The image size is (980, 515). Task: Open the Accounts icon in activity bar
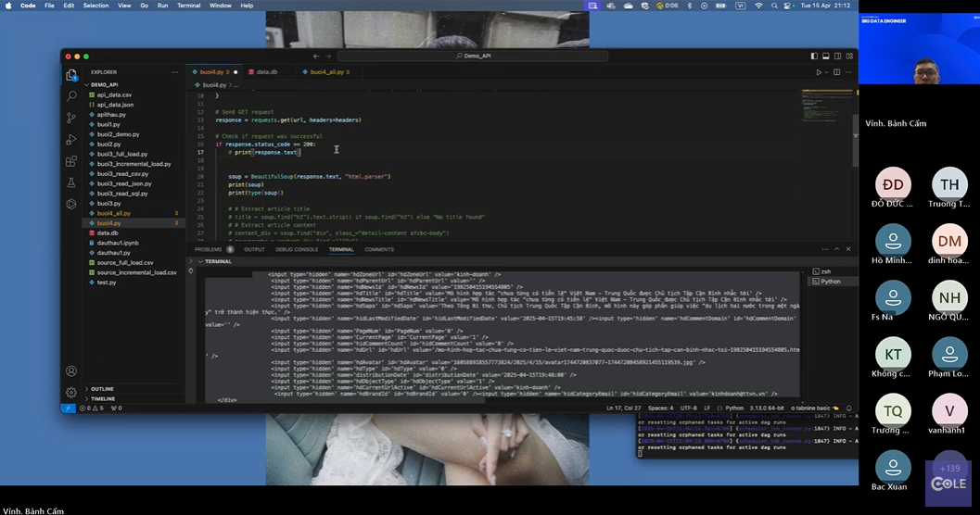[71, 371]
